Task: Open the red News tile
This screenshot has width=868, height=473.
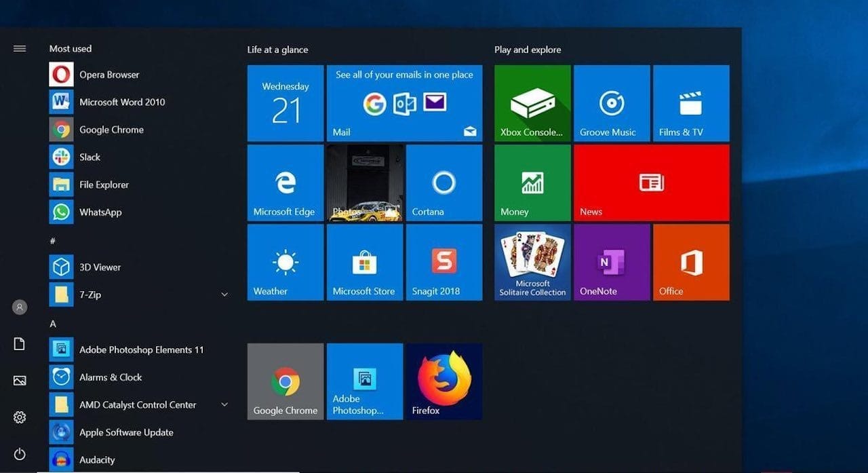Action: tap(652, 183)
